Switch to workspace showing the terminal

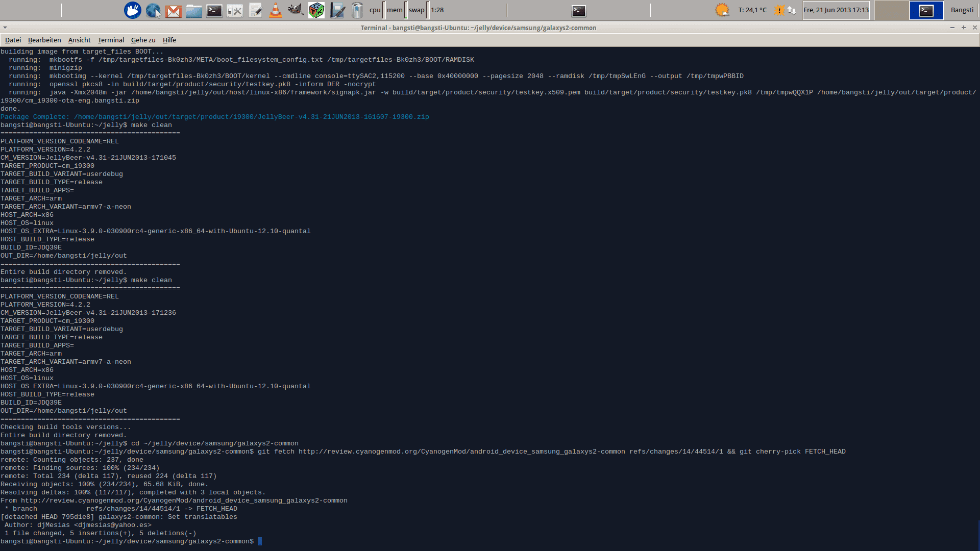coord(926,10)
